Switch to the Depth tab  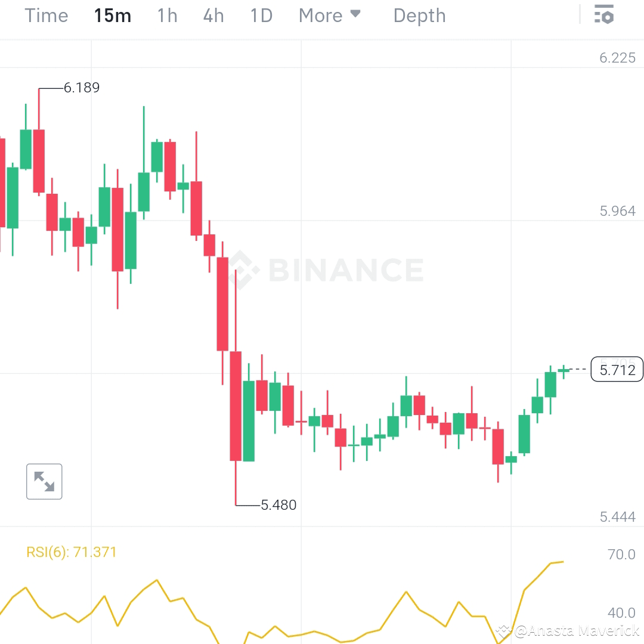click(x=419, y=16)
